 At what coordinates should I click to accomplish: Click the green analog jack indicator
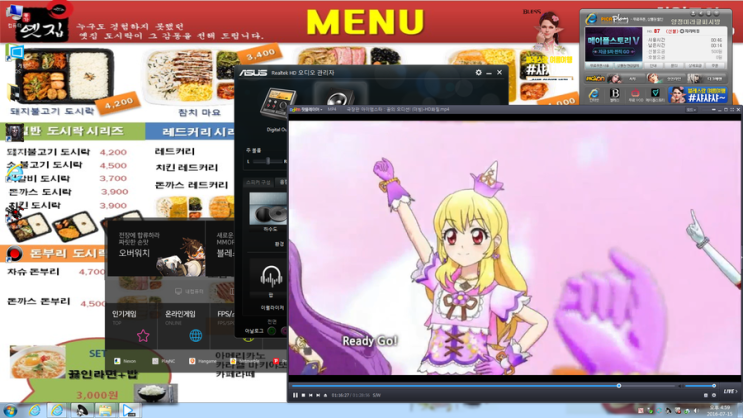(x=272, y=331)
